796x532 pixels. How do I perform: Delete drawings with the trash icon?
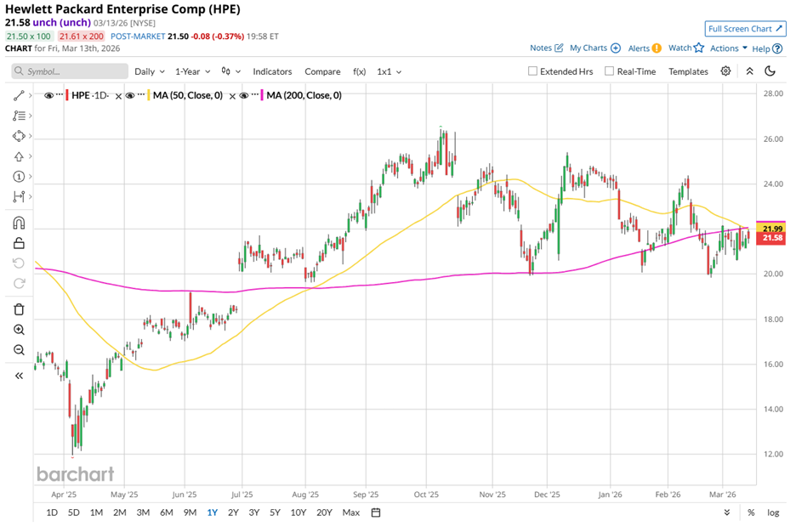point(19,309)
